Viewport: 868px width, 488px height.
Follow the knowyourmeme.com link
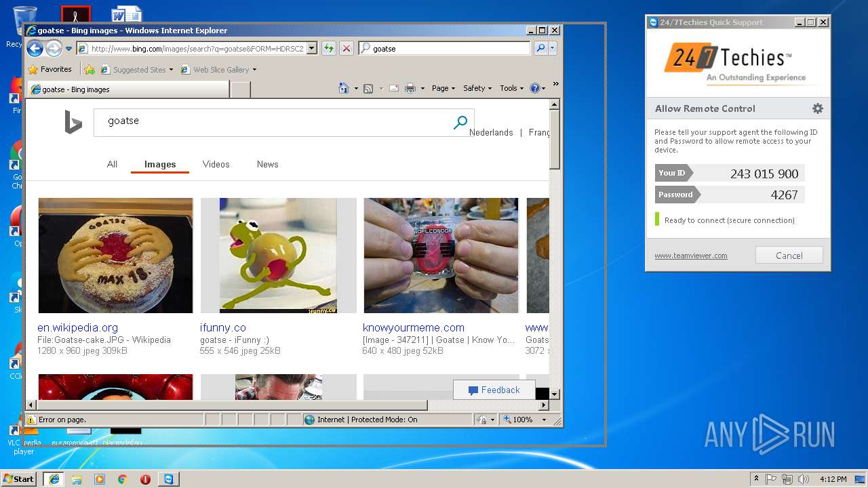[x=414, y=327]
